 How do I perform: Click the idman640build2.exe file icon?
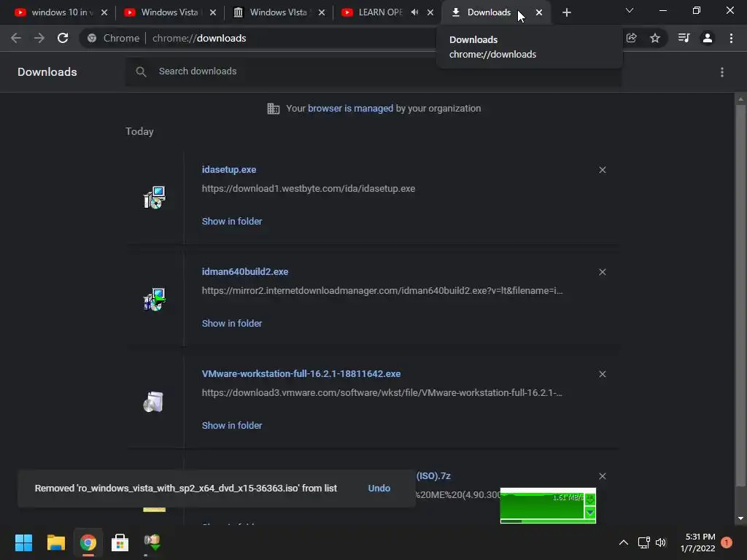[x=155, y=299]
